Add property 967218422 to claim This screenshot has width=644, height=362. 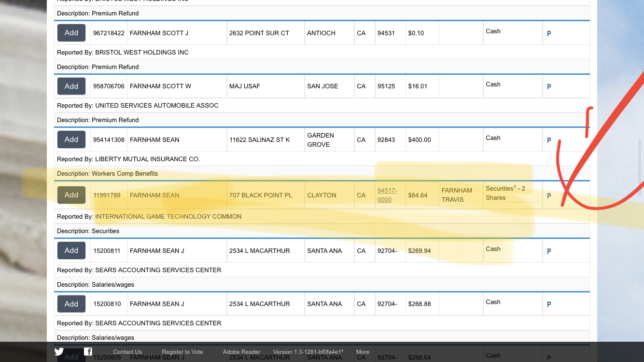[71, 33]
